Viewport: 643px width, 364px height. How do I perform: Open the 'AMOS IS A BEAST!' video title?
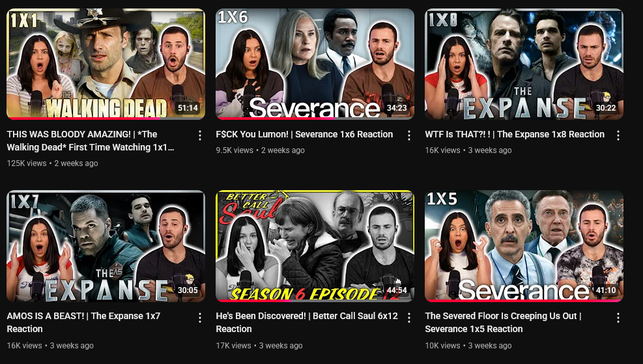[x=83, y=322]
